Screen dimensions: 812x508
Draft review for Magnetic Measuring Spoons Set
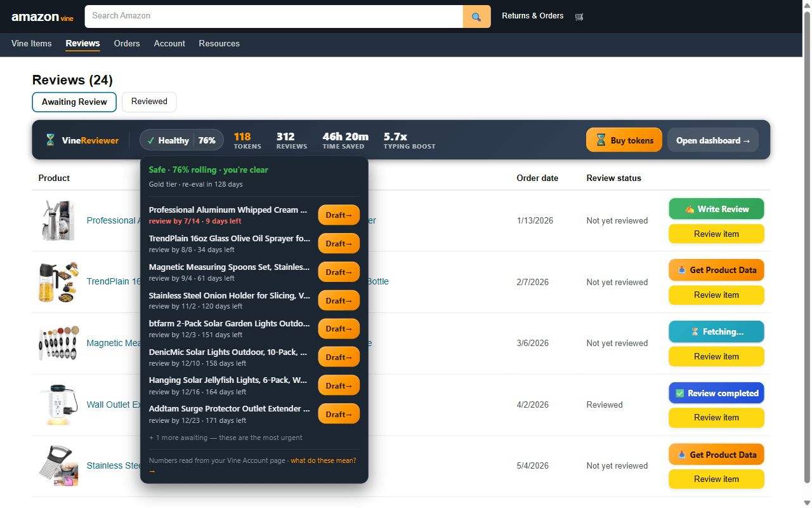tap(339, 272)
